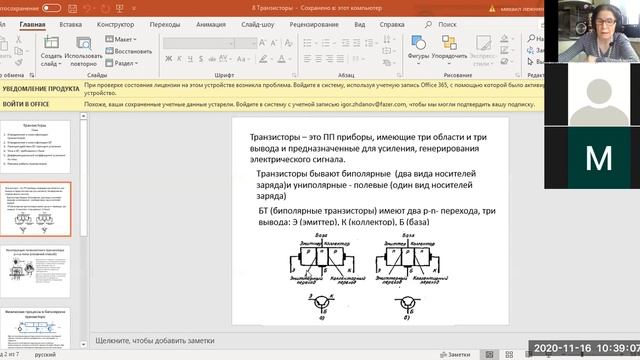Click the Redo icon in title bar

(x=105, y=8)
